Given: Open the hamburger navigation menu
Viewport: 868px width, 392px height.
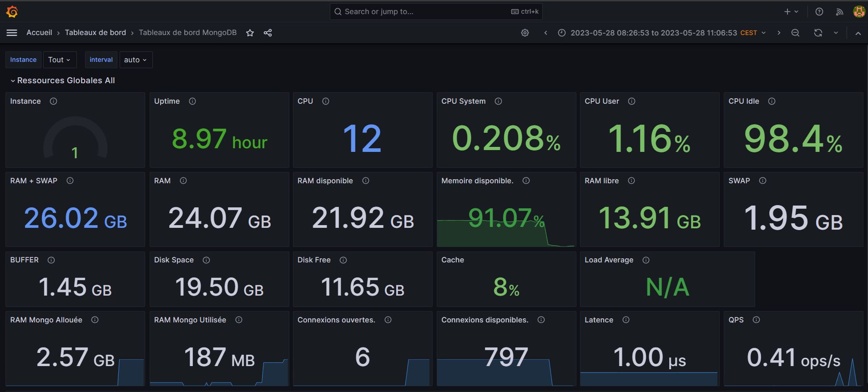Looking at the screenshot, I should click(12, 33).
